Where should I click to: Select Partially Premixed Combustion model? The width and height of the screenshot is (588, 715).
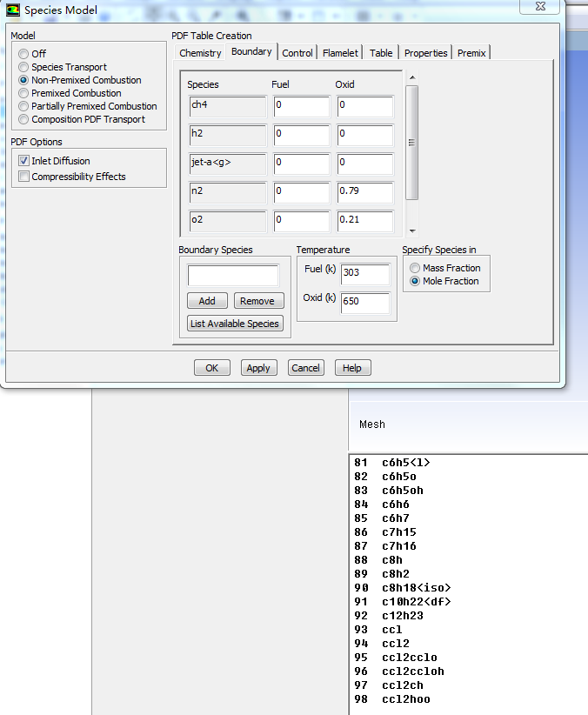click(23, 106)
